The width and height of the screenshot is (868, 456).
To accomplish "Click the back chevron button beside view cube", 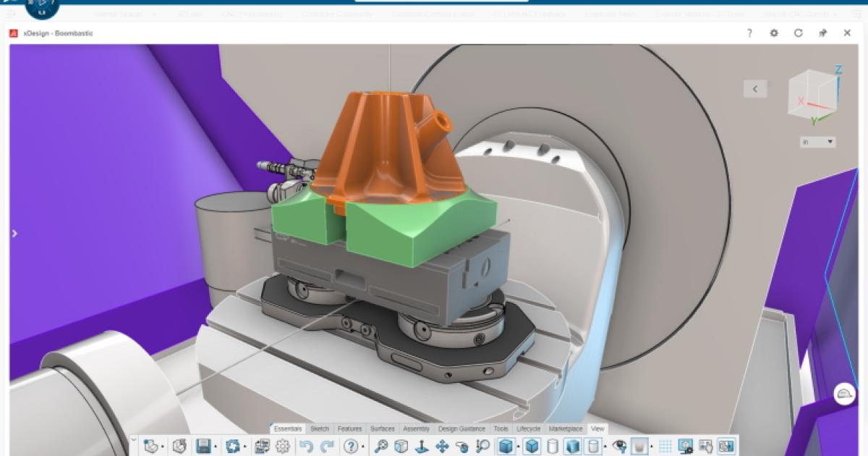I will pos(755,88).
